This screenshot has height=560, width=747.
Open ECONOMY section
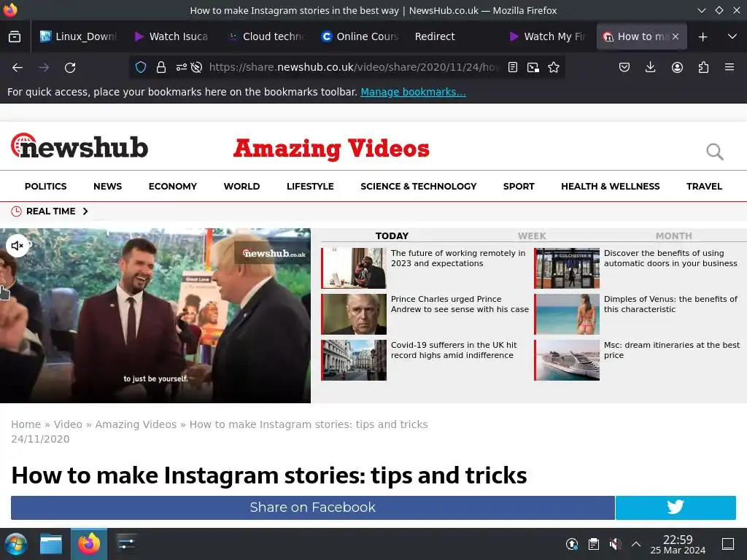(172, 186)
